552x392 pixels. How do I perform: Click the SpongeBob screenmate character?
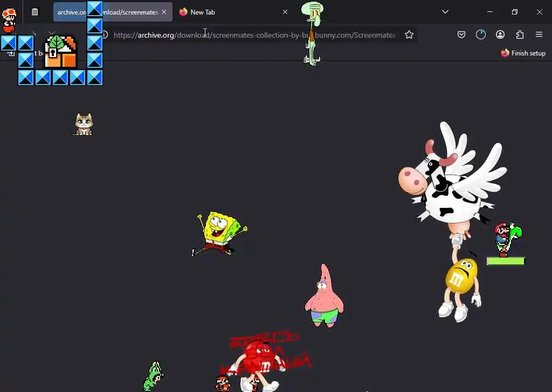pos(219,234)
